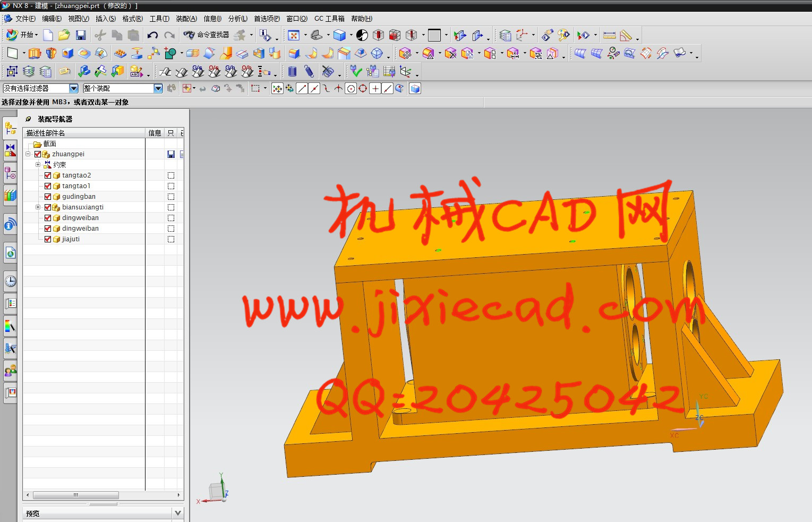The image size is (812, 522).
Task: Open the 编辑(E) menu
Action: 52,19
